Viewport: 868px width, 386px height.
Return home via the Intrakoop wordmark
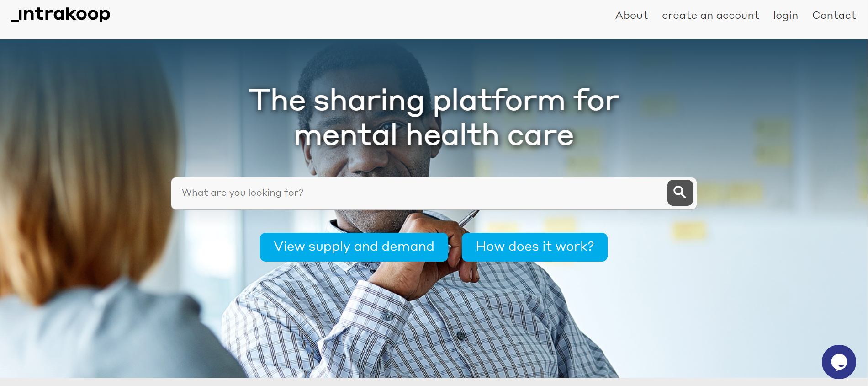(60, 14)
